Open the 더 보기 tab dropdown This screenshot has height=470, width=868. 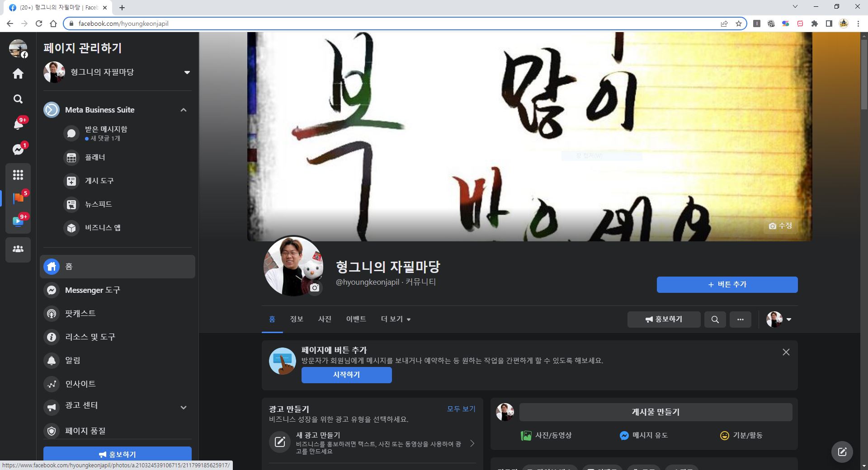(x=396, y=319)
